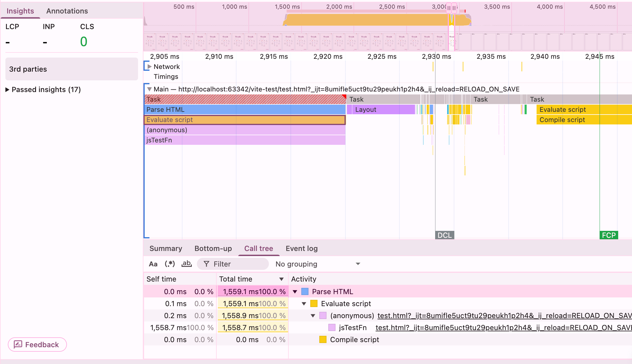Image resolution: width=632 pixels, height=364 pixels.
Task: Collapse the (anonymous) call tree row
Action: point(313,316)
